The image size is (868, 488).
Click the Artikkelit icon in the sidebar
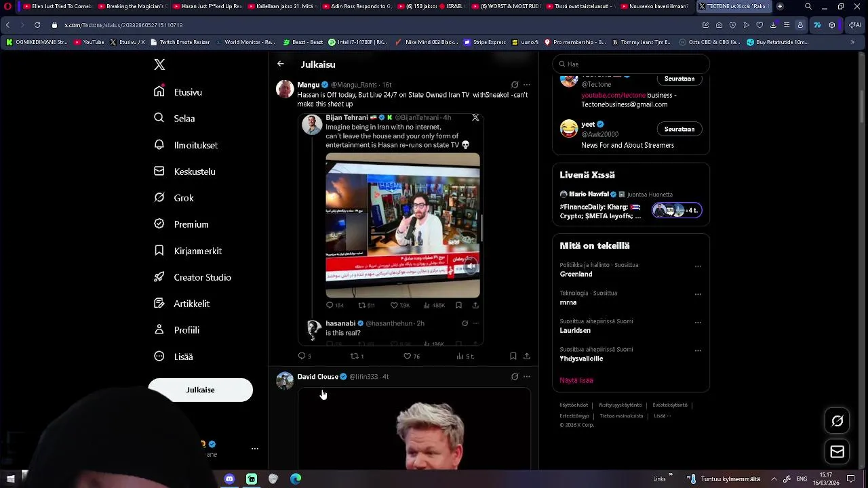tap(159, 304)
